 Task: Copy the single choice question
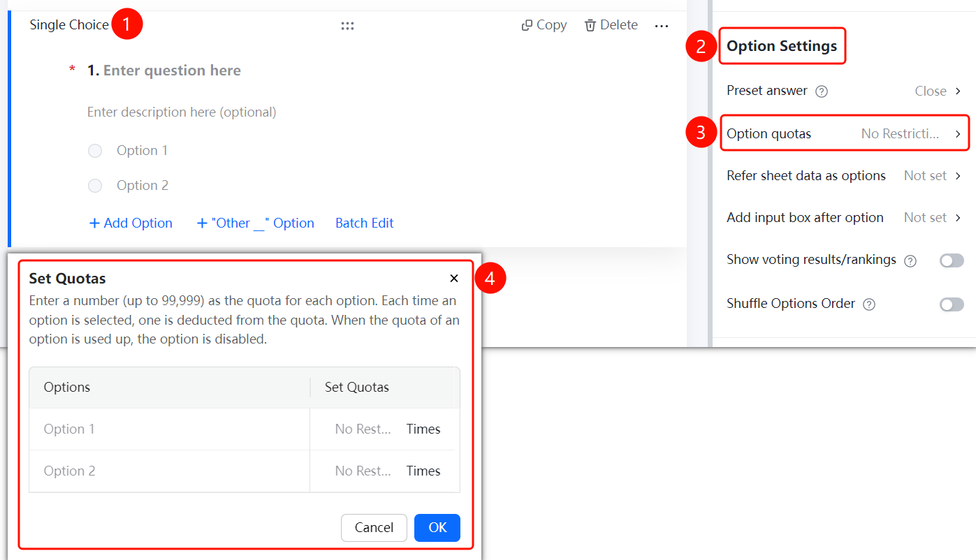[x=544, y=25]
